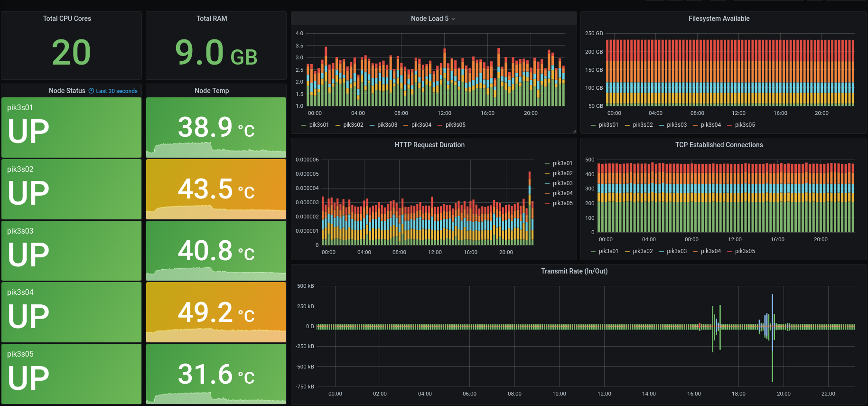Viewport: 868px width, 406px height.
Task: Click the clock icon beside Node Status
Action: click(x=91, y=91)
